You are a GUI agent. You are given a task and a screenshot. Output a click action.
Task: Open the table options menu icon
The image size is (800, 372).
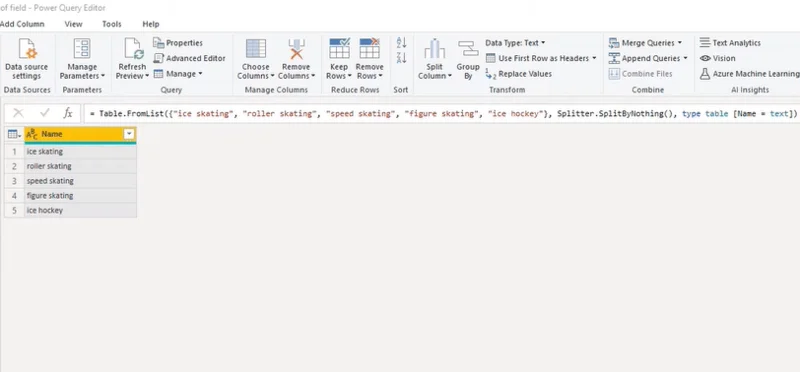tap(14, 134)
